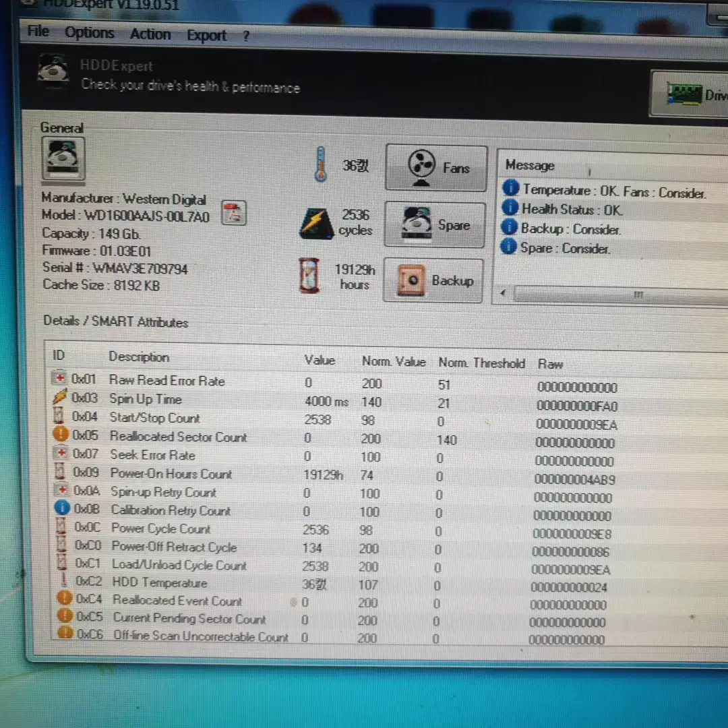Screen dimensions: 728x728
Task: Click the Power-Off Retract Cycle row icon
Action: 61,544
